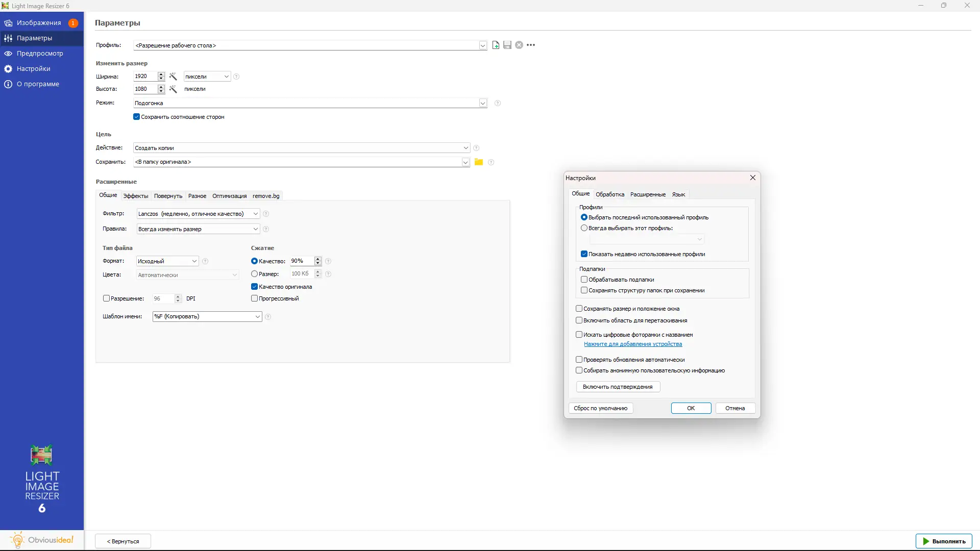Select Всегда выбирать этот профиль radio button
Viewport: 980px width, 551px height.
[x=584, y=228]
